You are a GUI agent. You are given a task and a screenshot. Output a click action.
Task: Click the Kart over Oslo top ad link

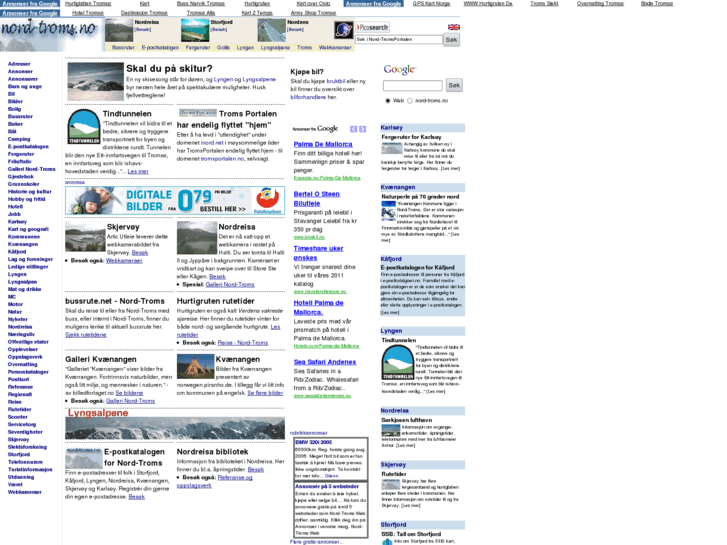pos(313,4)
